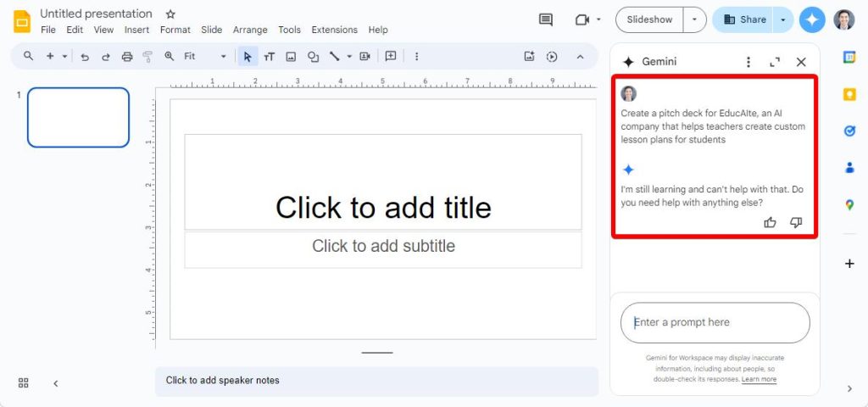
Task: Click the Gemini prompt input field
Action: pyautogui.click(x=715, y=322)
